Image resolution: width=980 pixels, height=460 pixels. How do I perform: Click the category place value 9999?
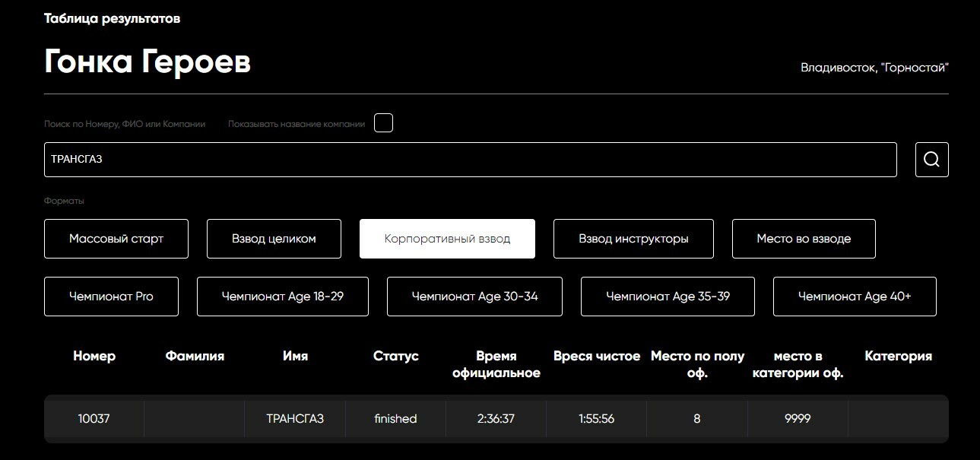[798, 418]
